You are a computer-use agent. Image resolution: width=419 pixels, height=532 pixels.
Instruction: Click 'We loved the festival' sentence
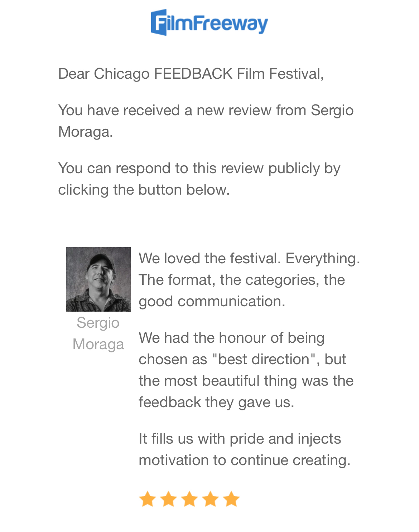coord(209,258)
